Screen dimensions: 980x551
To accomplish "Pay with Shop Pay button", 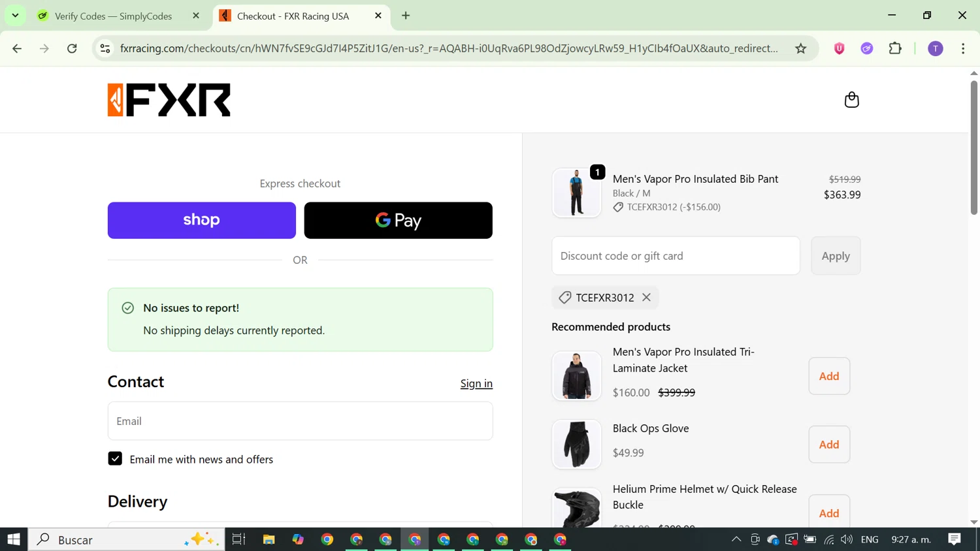I will point(202,220).
